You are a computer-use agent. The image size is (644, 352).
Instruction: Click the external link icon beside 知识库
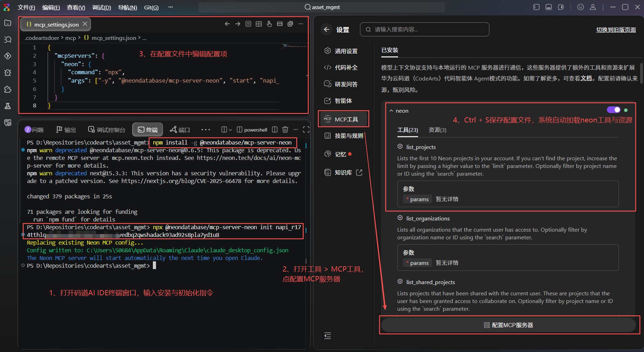point(359,173)
